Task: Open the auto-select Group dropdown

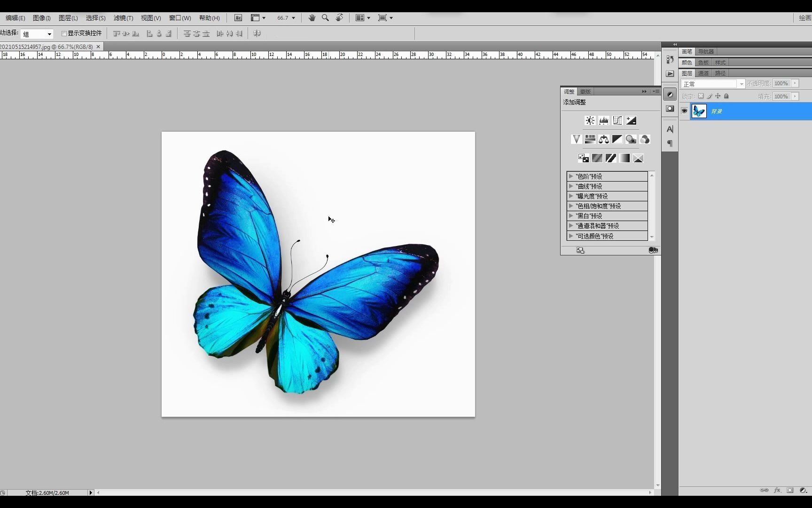Action: pos(37,34)
